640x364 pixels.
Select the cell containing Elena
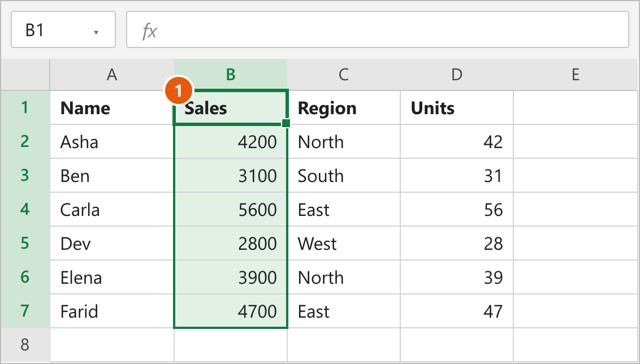click(112, 276)
